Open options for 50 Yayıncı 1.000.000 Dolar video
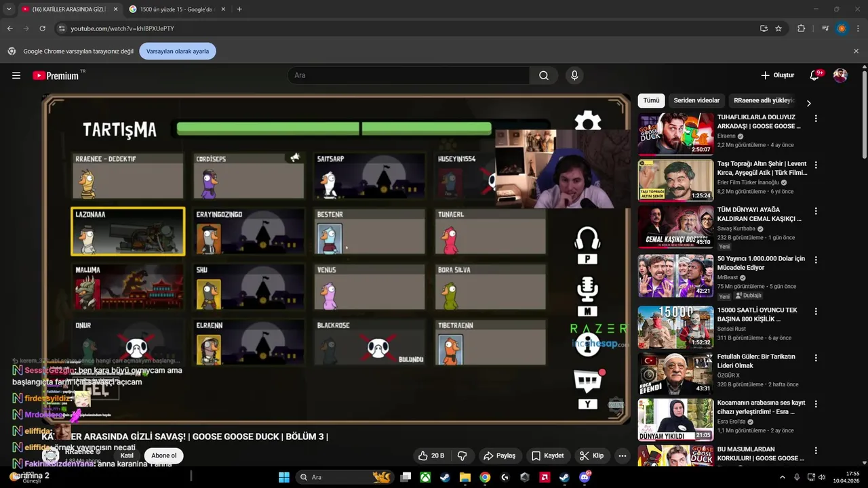Screen dimensions: 868x488 (816, 260)
